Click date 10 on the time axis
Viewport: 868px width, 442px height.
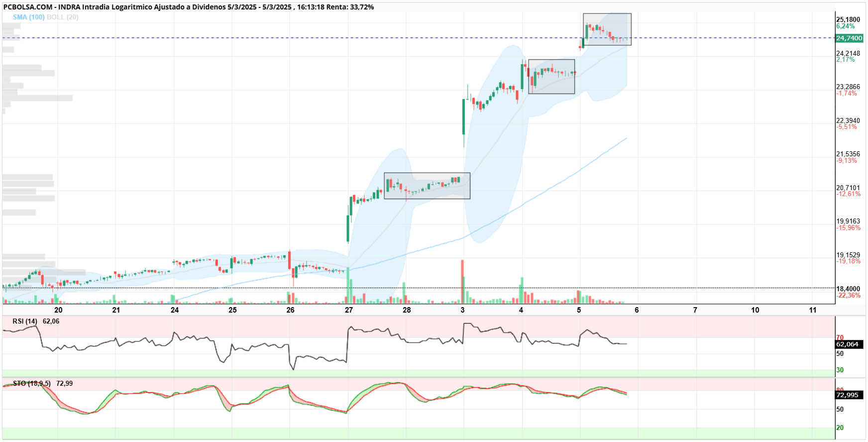pyautogui.click(x=755, y=310)
